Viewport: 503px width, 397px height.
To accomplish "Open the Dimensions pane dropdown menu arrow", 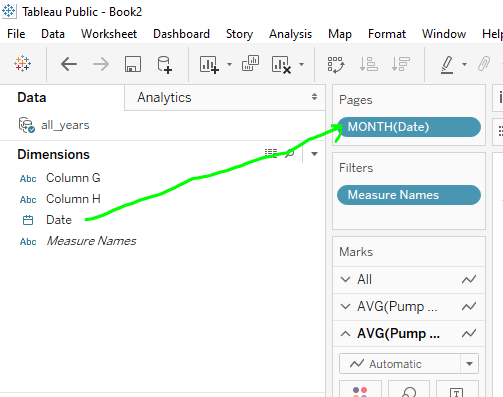I will point(314,154).
